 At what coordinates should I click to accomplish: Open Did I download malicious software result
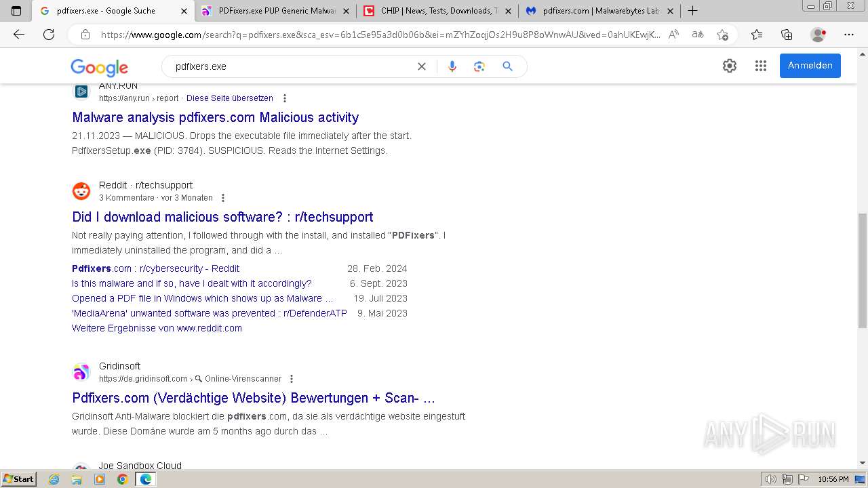pyautogui.click(x=222, y=217)
